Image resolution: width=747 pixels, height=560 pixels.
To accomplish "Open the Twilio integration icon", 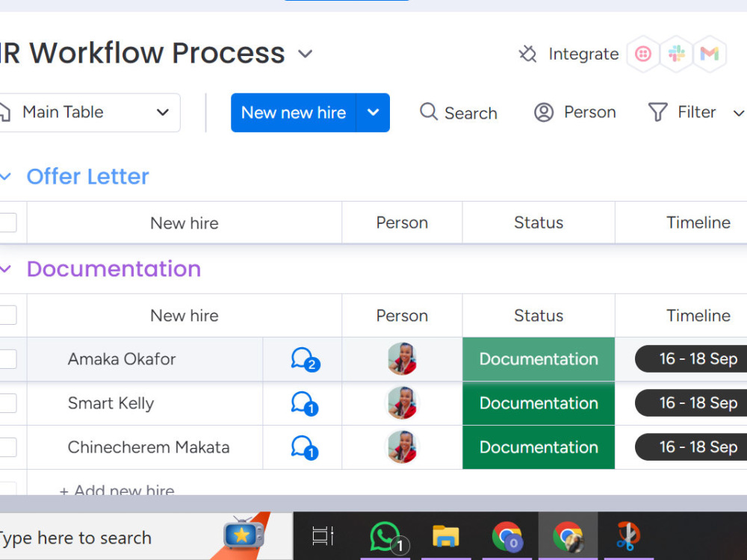I will [x=643, y=54].
